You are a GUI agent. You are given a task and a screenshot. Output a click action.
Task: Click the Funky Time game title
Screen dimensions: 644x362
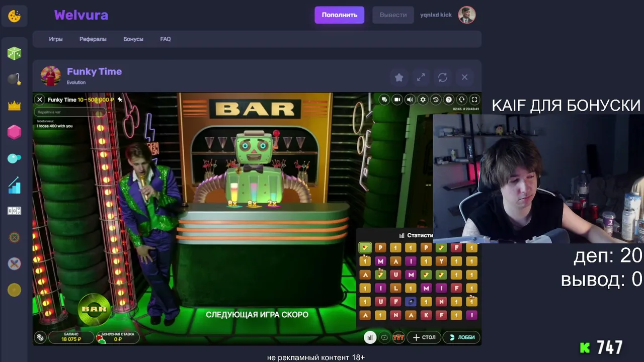tap(95, 71)
